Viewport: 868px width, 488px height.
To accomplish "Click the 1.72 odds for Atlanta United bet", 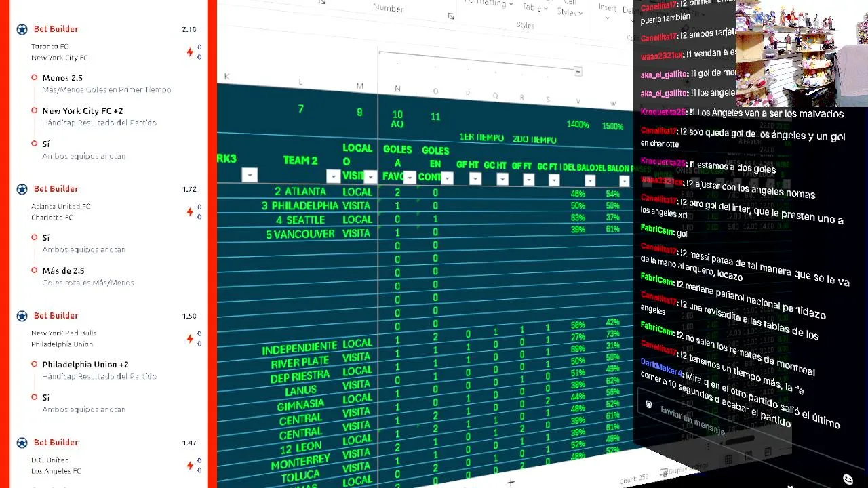I will point(189,189).
